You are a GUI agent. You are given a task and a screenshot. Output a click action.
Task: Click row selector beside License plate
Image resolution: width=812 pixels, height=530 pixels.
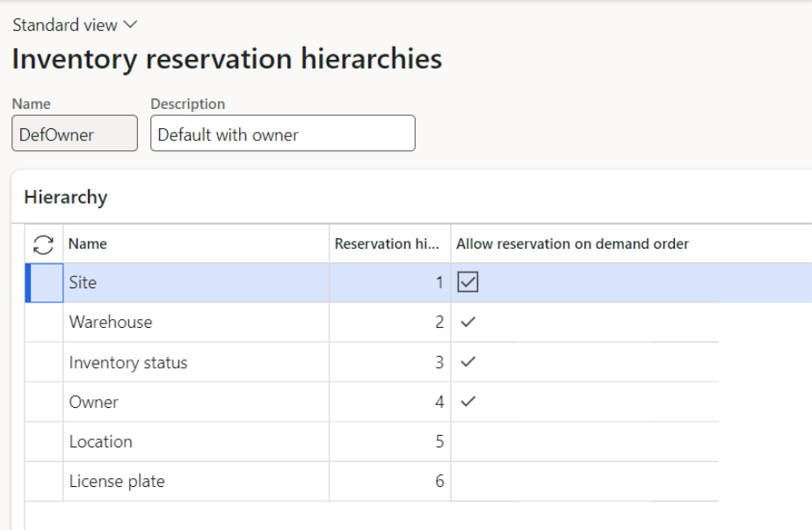pyautogui.click(x=44, y=481)
